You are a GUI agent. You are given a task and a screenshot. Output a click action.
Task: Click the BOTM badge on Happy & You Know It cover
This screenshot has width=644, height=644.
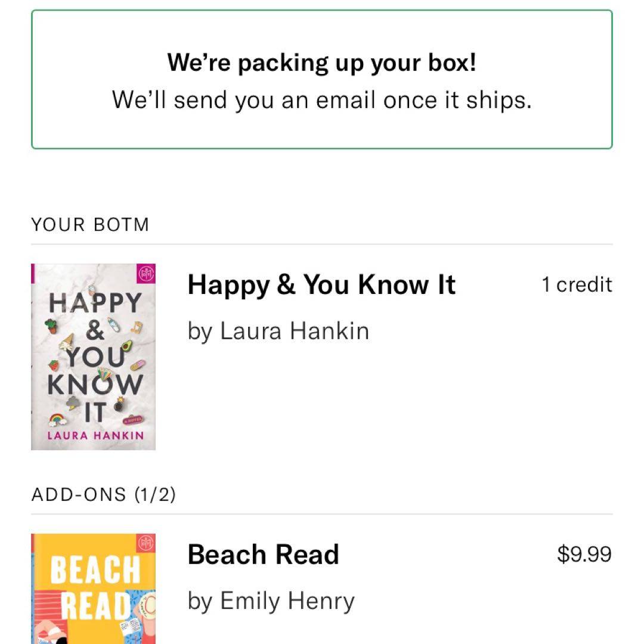[146, 274]
